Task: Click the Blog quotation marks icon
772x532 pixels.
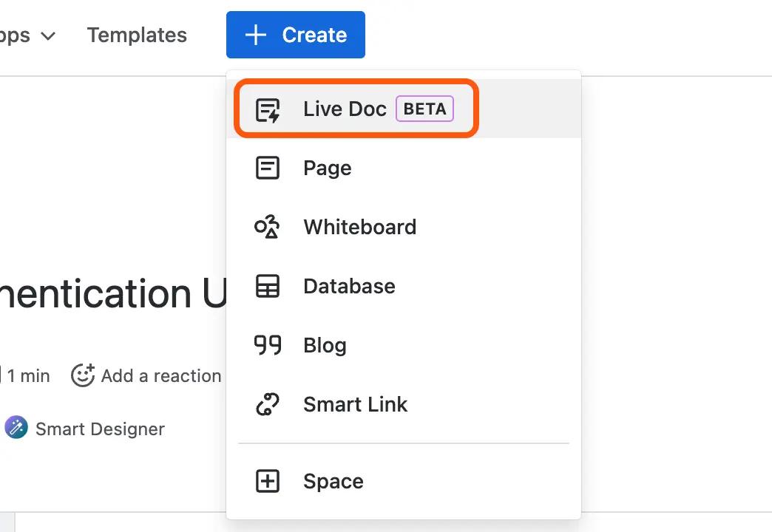Action: 268,345
